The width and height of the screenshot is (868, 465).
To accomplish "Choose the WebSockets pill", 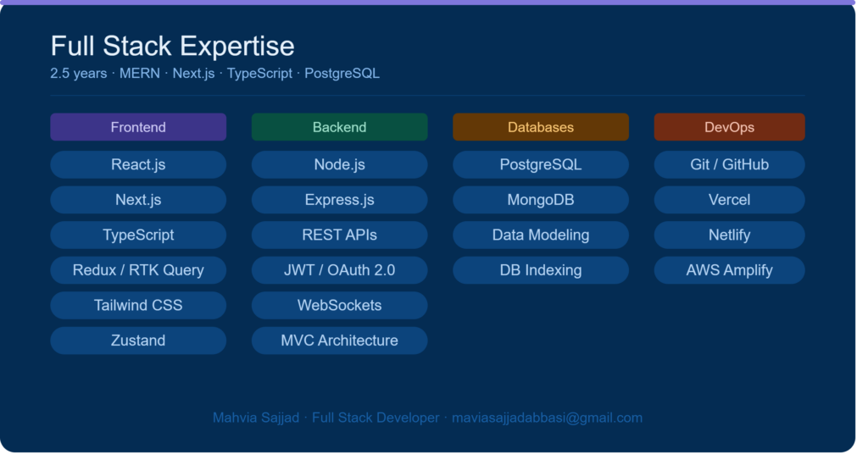I will (x=339, y=305).
